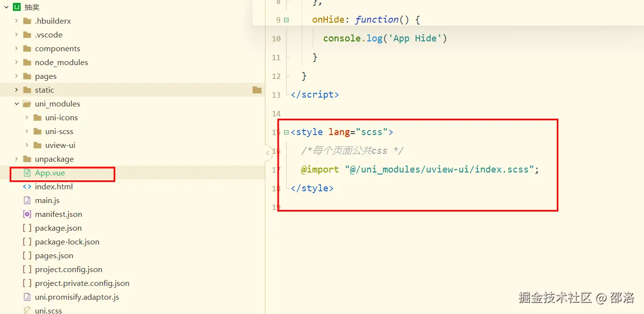Screen dimensions: 644x314
Task: Expand the node_modules folder chevron
Action: click(x=16, y=63)
